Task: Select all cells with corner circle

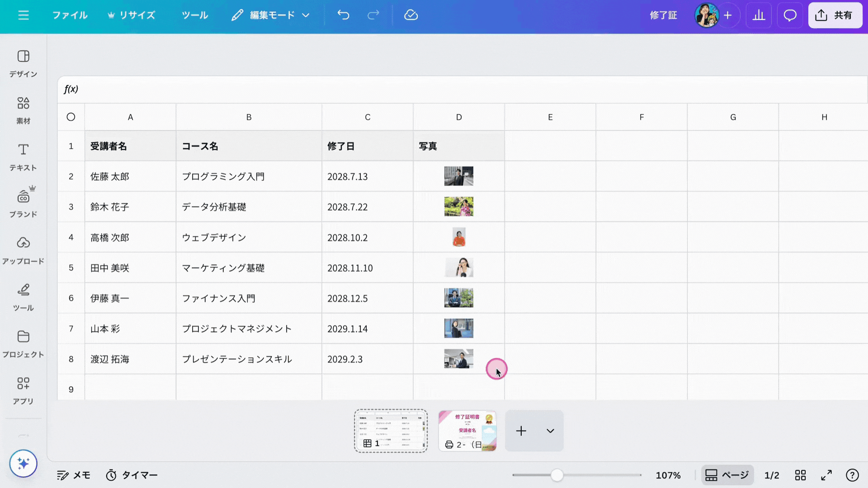Action: [x=71, y=117]
